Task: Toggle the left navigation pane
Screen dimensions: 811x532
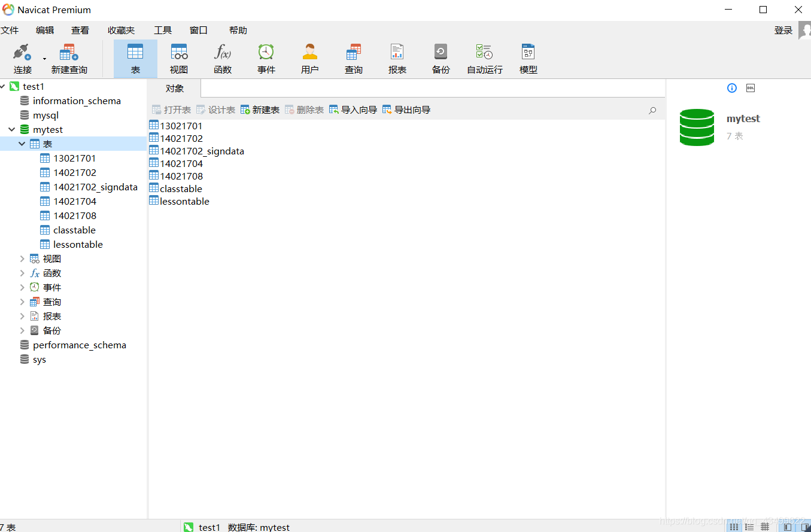Action: pos(788,527)
